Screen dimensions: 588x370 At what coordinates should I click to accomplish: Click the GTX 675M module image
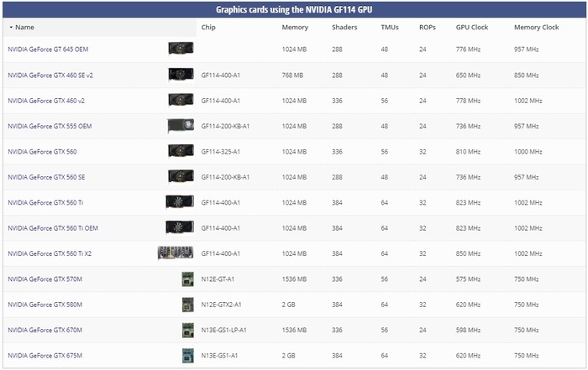pos(187,355)
